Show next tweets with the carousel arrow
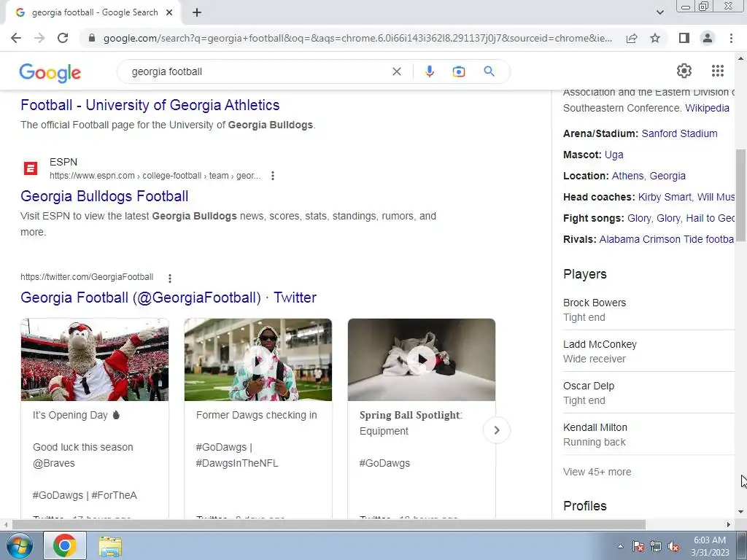 [496, 430]
